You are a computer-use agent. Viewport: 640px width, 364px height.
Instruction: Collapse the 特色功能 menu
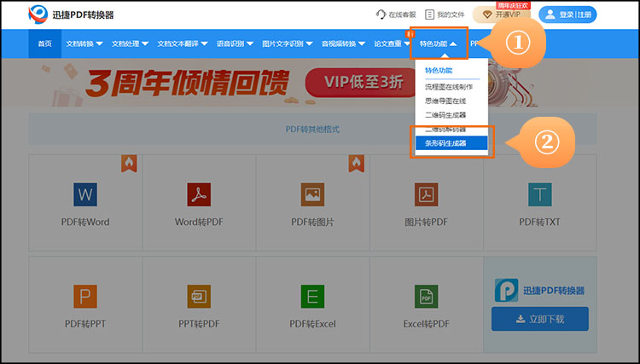click(439, 43)
